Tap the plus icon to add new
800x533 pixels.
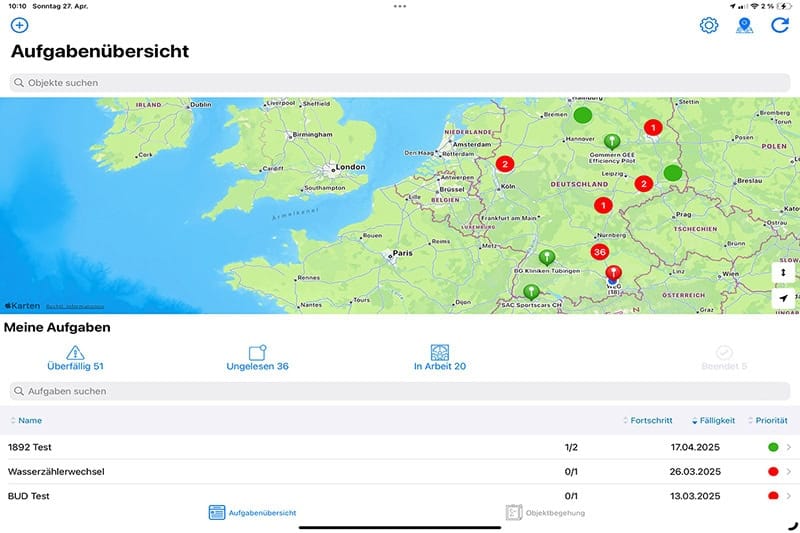(19, 25)
